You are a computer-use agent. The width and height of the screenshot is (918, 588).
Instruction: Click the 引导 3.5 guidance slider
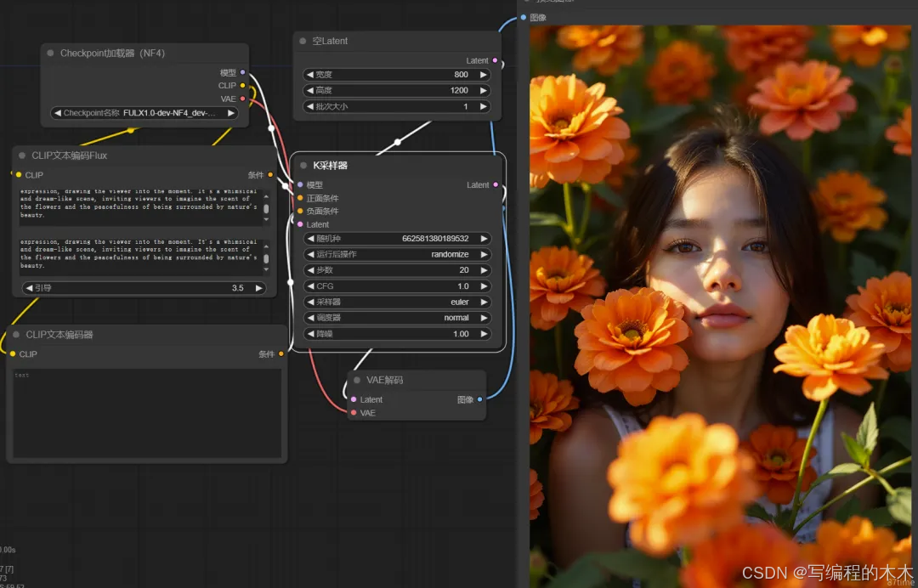click(x=144, y=288)
